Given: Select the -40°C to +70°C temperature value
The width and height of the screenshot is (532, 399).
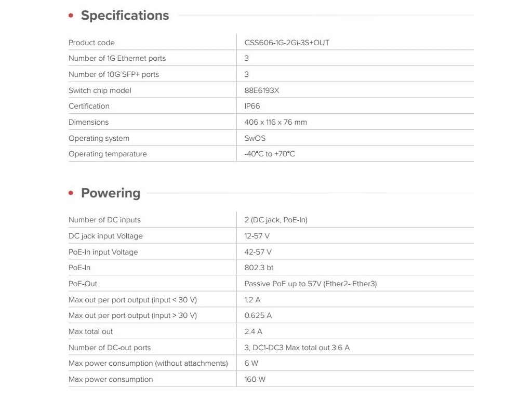Looking at the screenshot, I should 270,154.
